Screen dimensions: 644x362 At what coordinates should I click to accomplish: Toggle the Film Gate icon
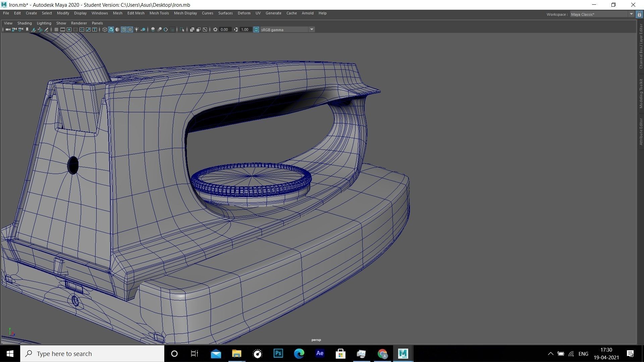click(x=63, y=29)
